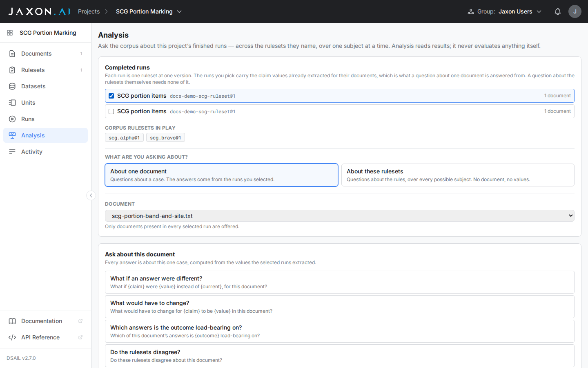Select the About these rulesets option
Screen dimensions: 588x368
458,175
